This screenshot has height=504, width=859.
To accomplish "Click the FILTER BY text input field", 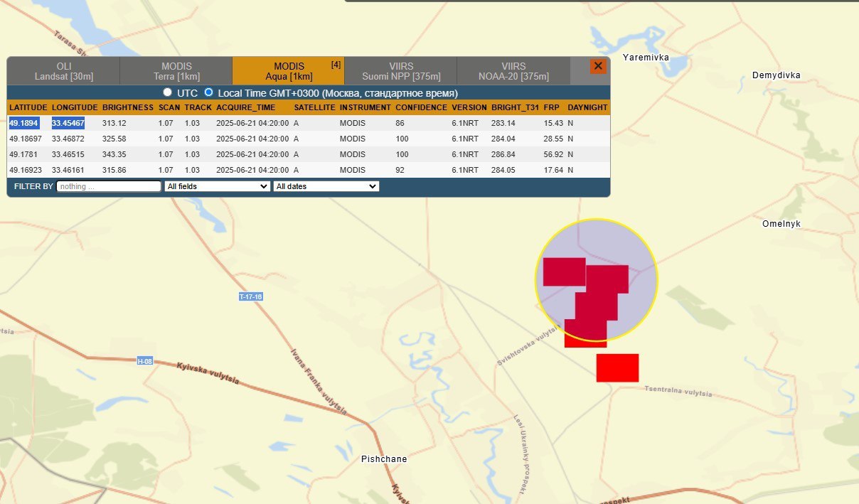I will [109, 186].
